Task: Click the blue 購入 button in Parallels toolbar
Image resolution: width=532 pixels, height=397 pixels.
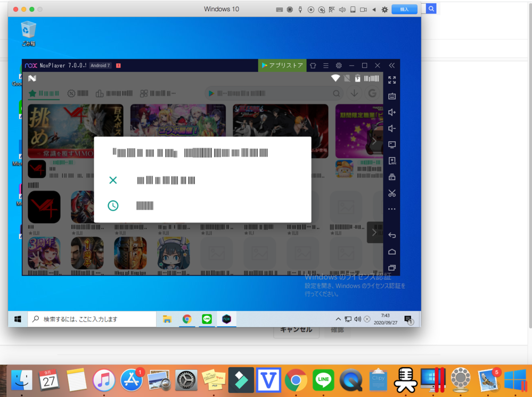Action: point(404,10)
